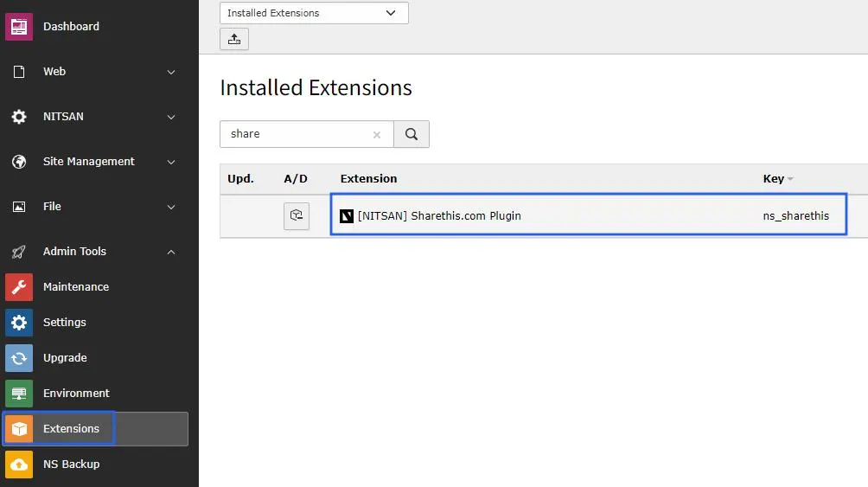Click the Extensions box icon
The width and height of the screenshot is (868, 487).
pos(19,429)
